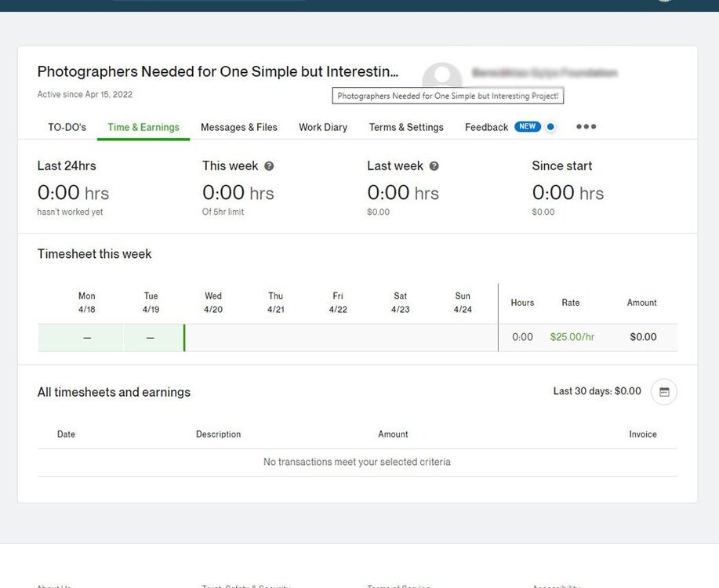Image resolution: width=719 pixels, height=588 pixels.
Task: Click the Rate column header
Action: pyautogui.click(x=571, y=303)
